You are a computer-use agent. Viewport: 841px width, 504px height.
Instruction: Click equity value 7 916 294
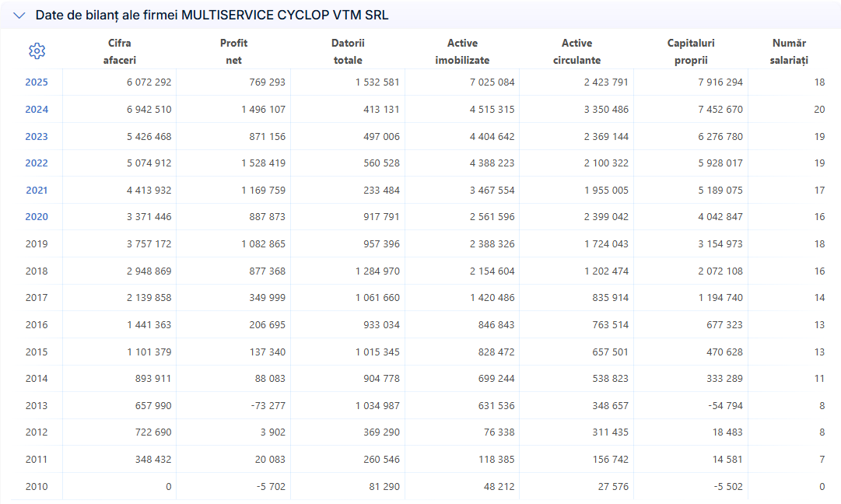[720, 82]
